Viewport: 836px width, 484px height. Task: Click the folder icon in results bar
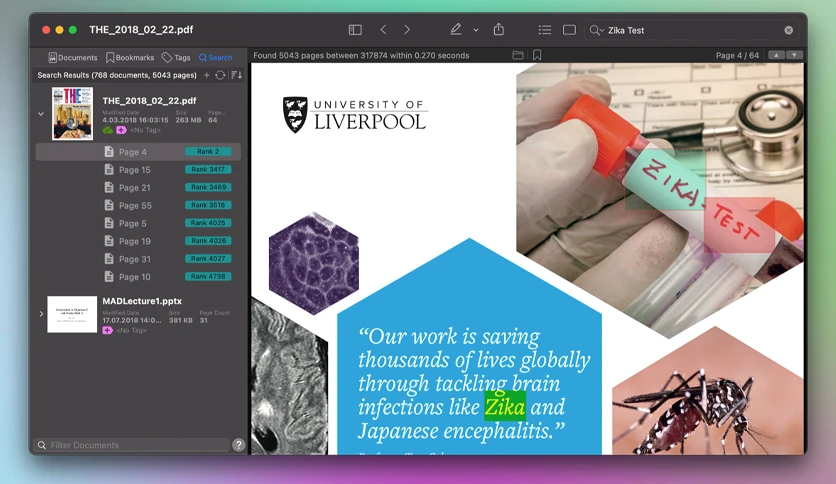tap(518, 55)
